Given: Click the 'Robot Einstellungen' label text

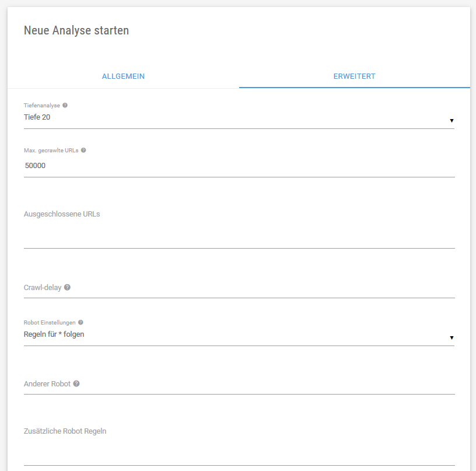Looking at the screenshot, I should (x=50, y=322).
